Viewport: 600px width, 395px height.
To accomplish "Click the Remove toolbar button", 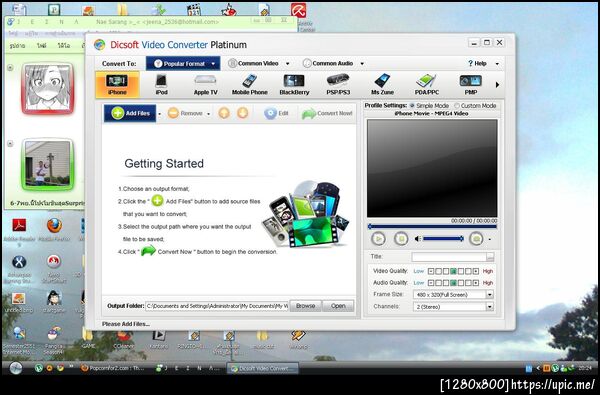I will 185,113.
